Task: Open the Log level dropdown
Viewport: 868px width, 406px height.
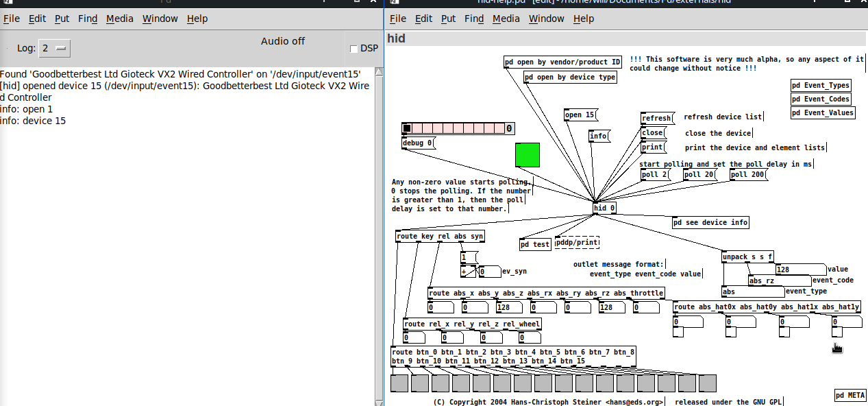Action: [55, 48]
